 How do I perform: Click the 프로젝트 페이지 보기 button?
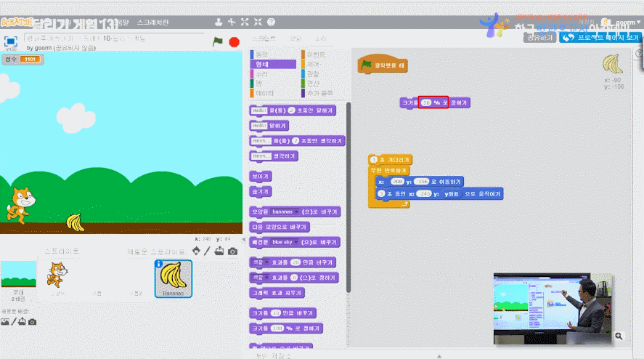600,38
